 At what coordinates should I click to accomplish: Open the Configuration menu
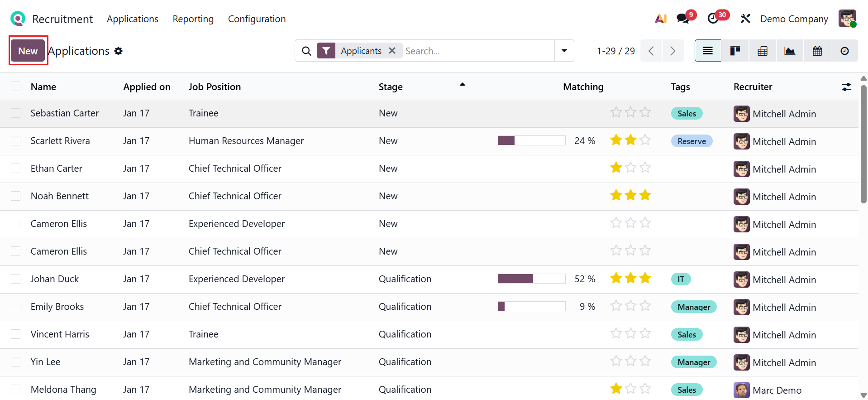point(257,19)
